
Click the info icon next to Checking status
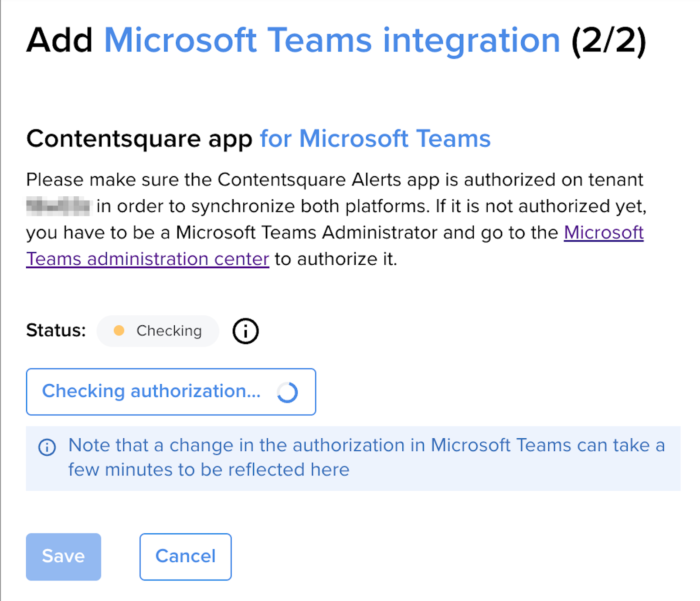pos(245,331)
